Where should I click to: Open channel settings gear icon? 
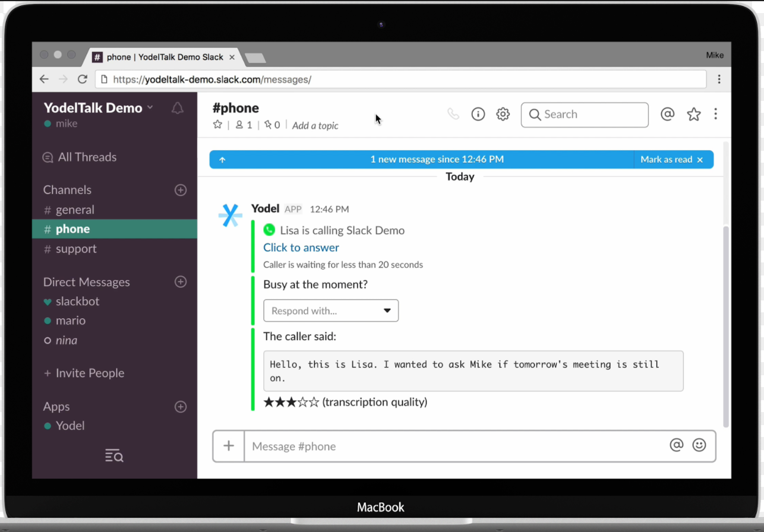coord(503,114)
